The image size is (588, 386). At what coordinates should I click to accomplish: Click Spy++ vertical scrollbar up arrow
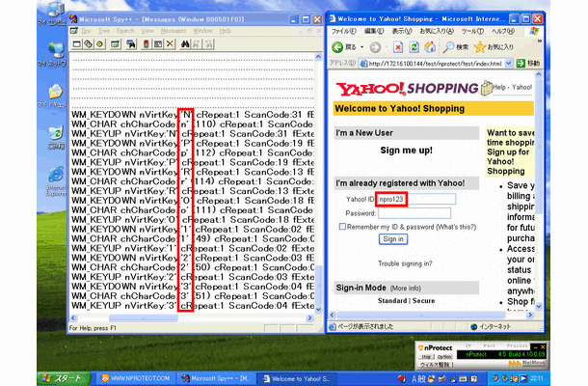(x=318, y=57)
